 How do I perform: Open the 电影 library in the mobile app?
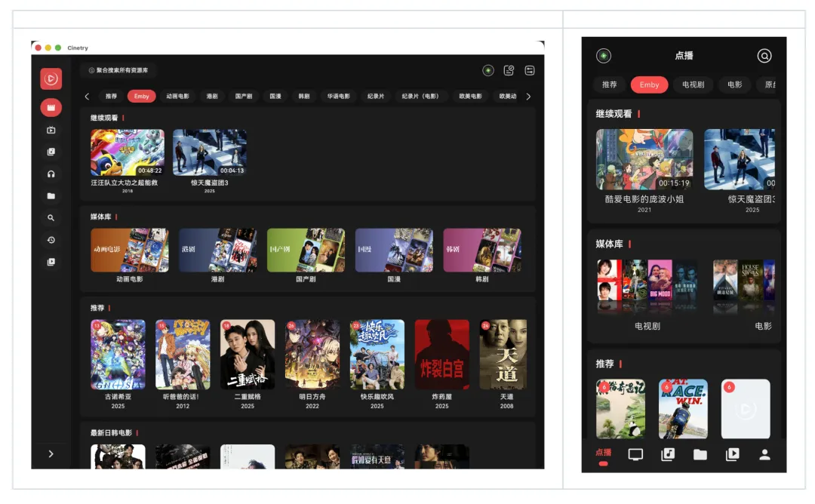[x=744, y=287]
